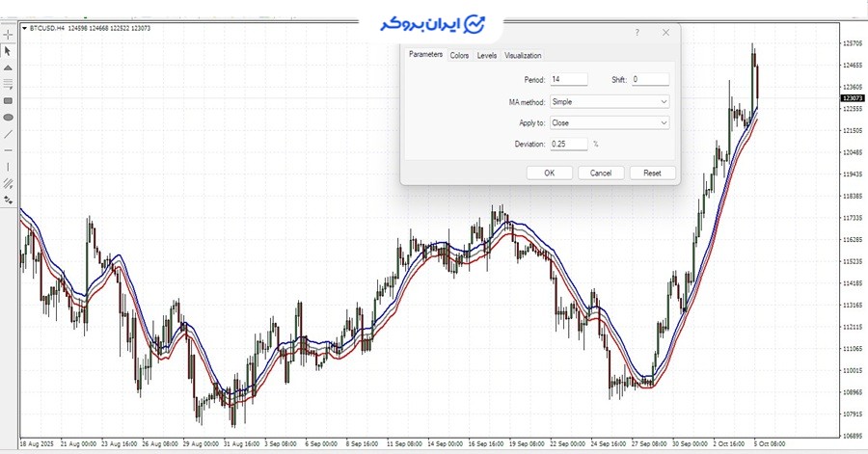The width and height of the screenshot is (868, 454).
Task: Select the equidistant channel tool
Action: click(8, 183)
